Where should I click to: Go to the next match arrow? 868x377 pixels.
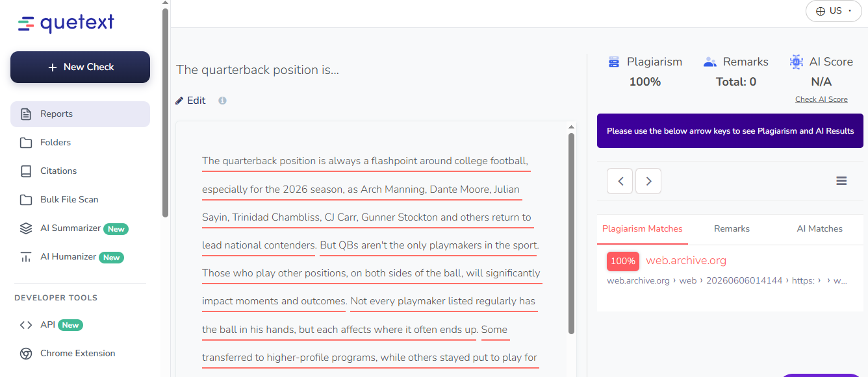[648, 181]
